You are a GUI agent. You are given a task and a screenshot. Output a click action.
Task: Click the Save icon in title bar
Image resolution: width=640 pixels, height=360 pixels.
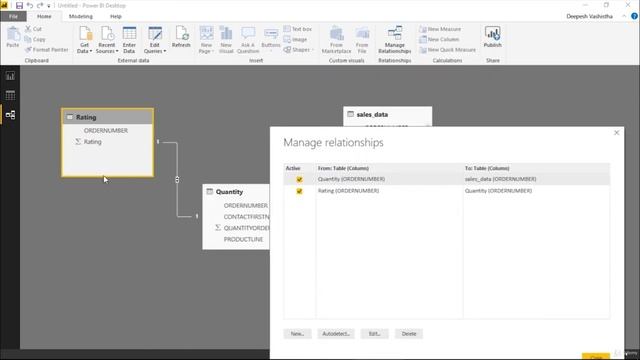click(19, 6)
